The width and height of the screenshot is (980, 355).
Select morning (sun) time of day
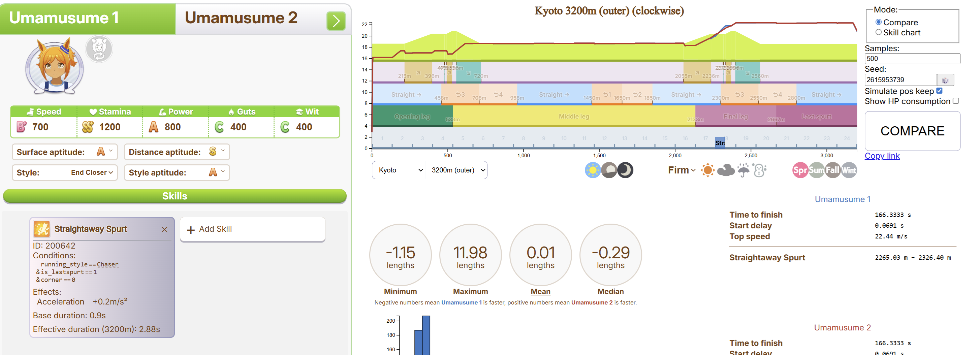pos(592,170)
